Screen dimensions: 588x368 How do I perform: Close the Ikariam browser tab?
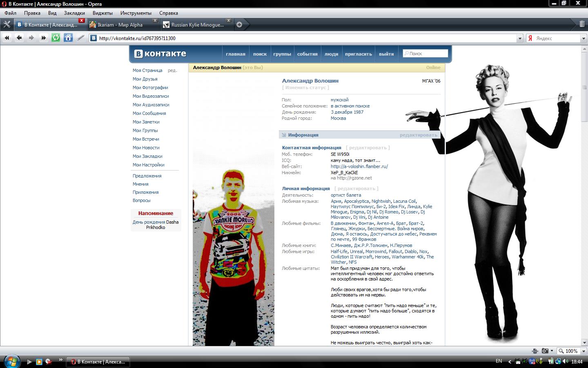click(x=155, y=20)
